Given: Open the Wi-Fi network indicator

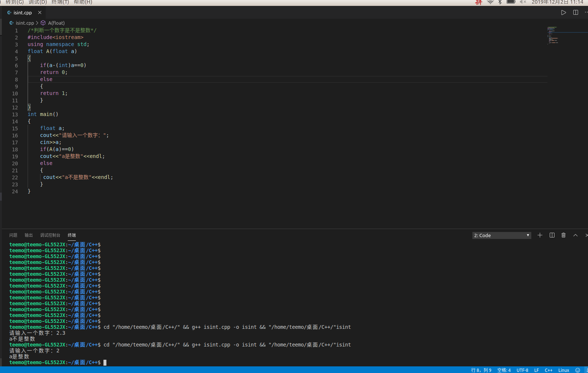Looking at the screenshot, I should point(490,2).
